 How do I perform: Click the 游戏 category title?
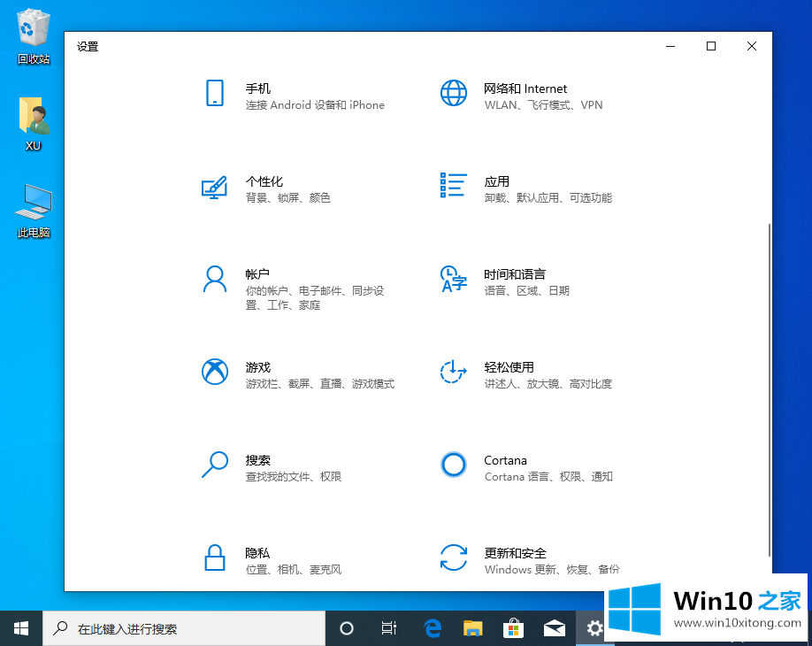click(258, 367)
